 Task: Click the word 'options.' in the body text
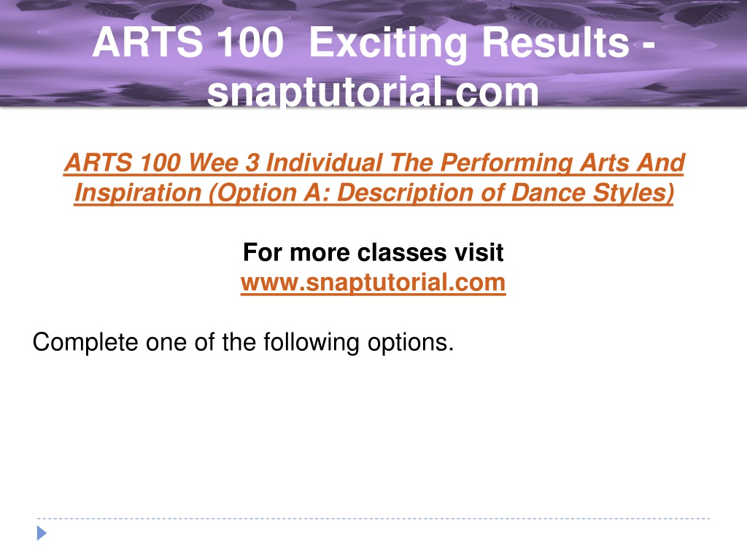pos(411,343)
